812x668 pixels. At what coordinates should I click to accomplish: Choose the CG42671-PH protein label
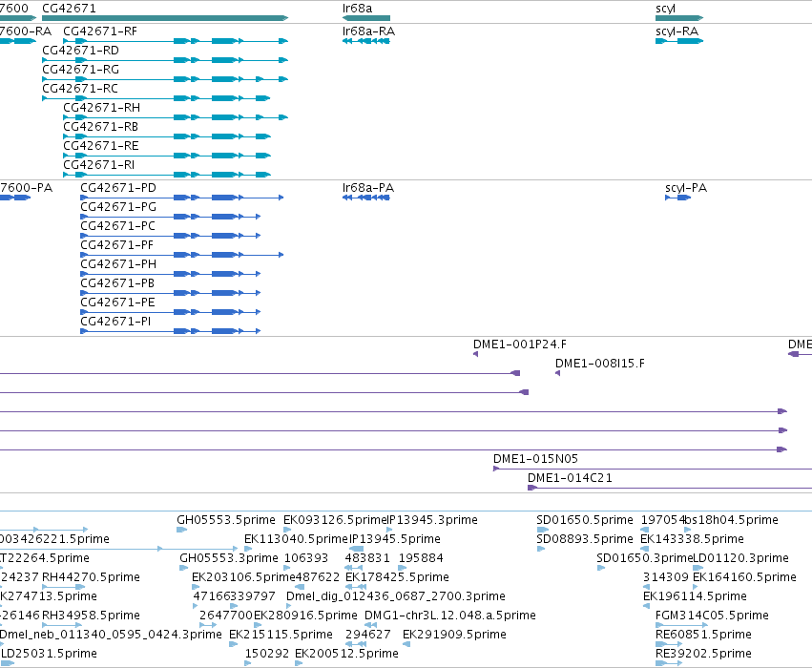(x=118, y=264)
